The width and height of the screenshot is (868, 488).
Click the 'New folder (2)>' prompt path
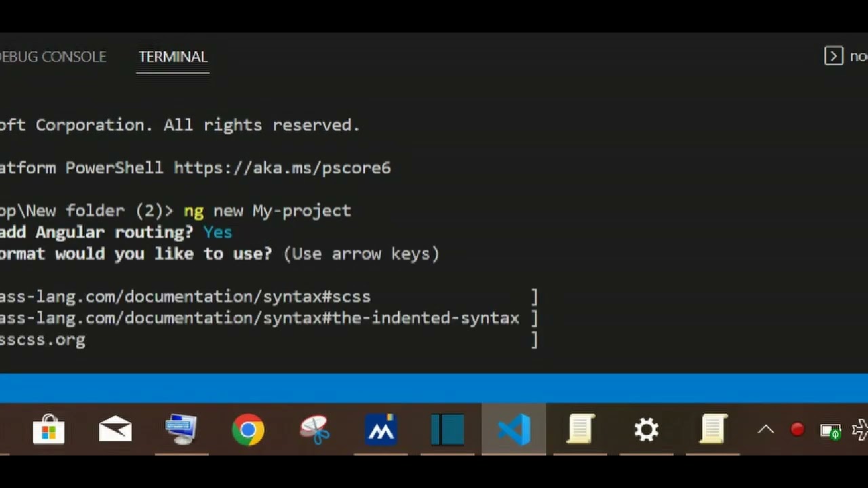[x=87, y=211]
